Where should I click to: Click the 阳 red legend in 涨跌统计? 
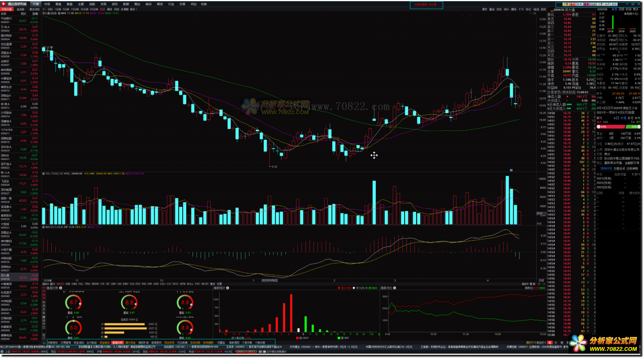coord(303,338)
